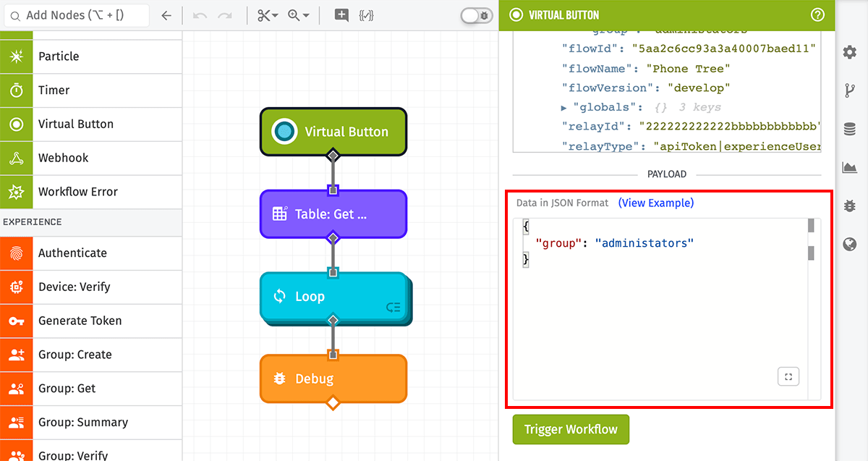Select the Group: Summary node
The height and width of the screenshot is (461, 868).
click(x=90, y=423)
